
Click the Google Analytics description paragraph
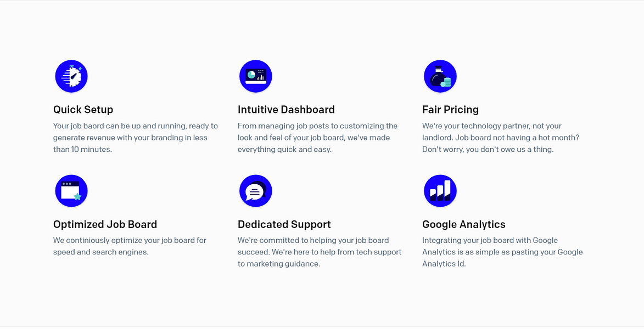click(x=502, y=252)
